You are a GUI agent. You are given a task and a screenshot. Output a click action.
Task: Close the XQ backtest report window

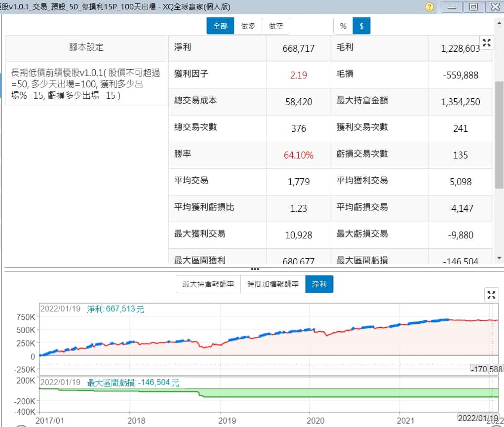click(494, 7)
